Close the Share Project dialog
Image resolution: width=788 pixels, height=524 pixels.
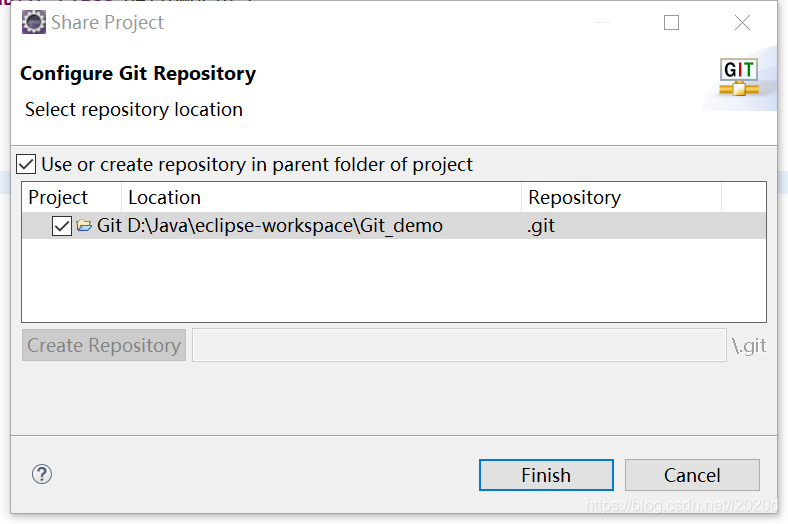742,23
